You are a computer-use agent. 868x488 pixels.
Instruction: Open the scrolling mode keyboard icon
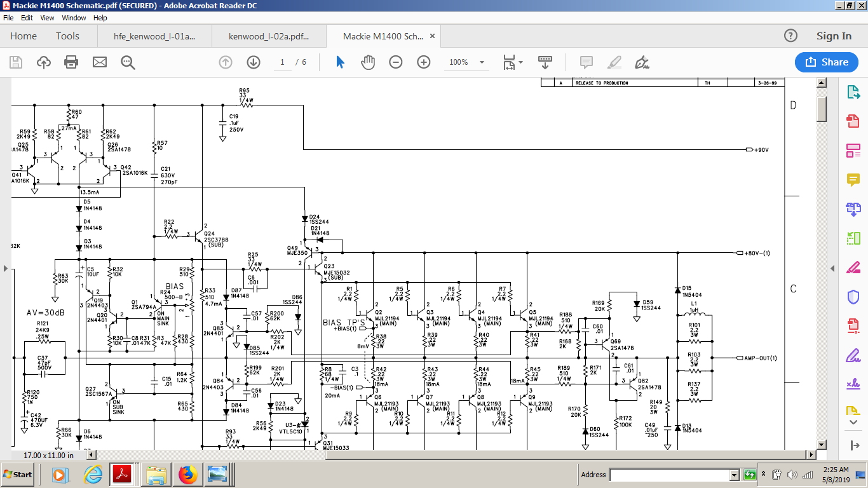click(x=545, y=62)
